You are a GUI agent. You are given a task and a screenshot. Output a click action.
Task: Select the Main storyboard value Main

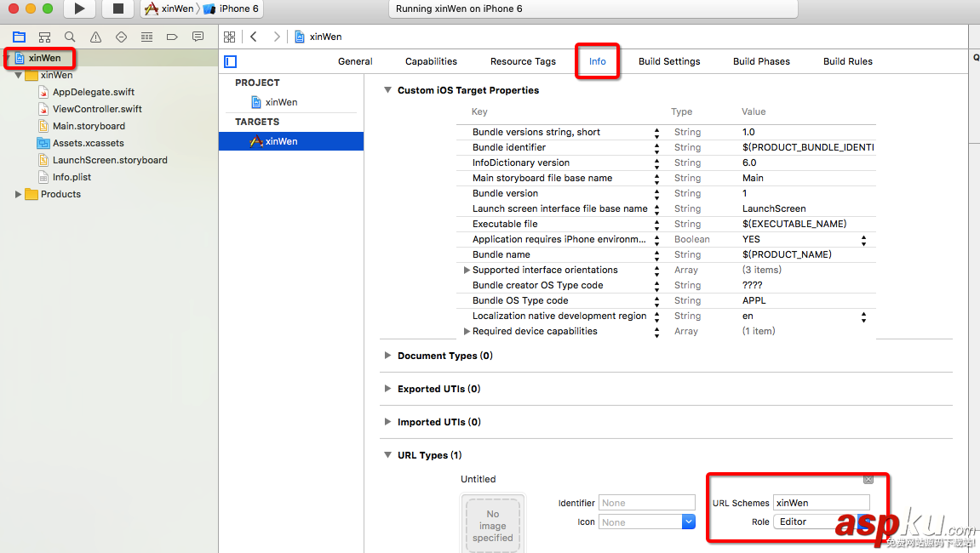753,178
